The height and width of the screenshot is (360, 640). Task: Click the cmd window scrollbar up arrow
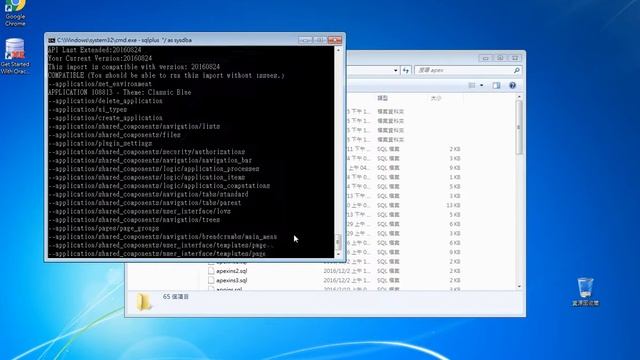pos(338,50)
